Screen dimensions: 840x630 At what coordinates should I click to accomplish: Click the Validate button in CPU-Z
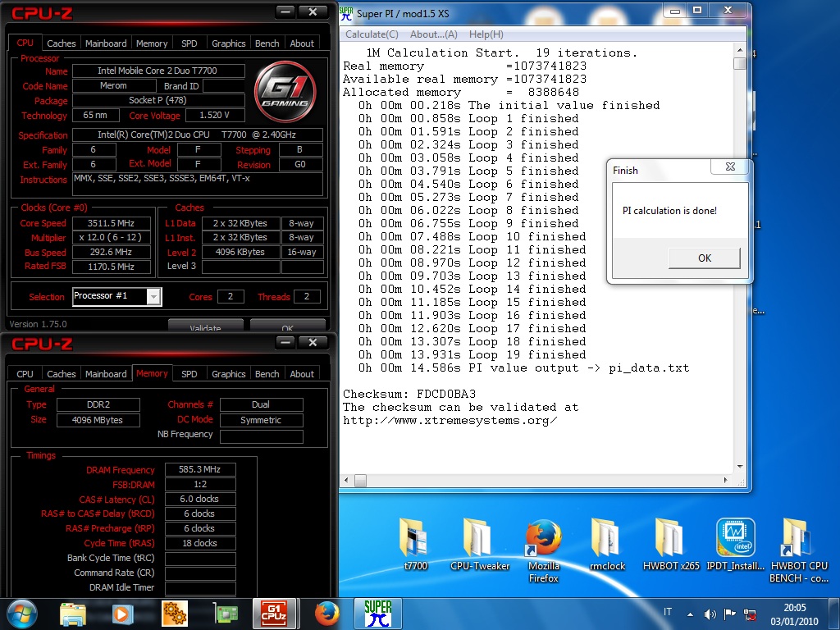(x=205, y=326)
